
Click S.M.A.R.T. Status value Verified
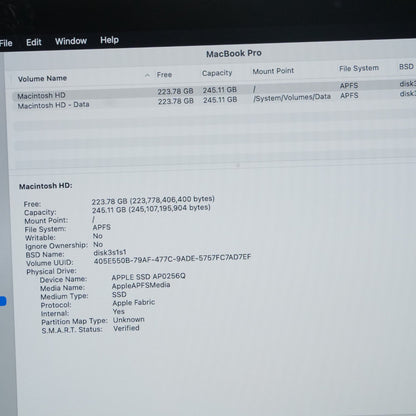click(126, 328)
